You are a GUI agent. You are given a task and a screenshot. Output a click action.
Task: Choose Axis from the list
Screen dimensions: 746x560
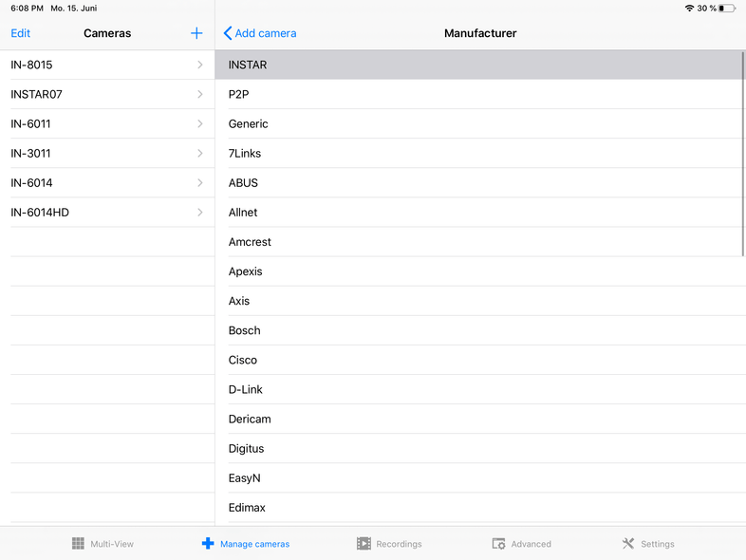click(x=480, y=301)
